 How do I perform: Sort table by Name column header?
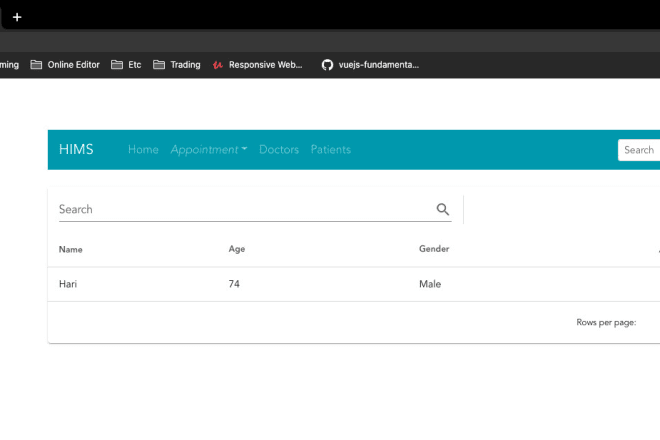(70, 249)
